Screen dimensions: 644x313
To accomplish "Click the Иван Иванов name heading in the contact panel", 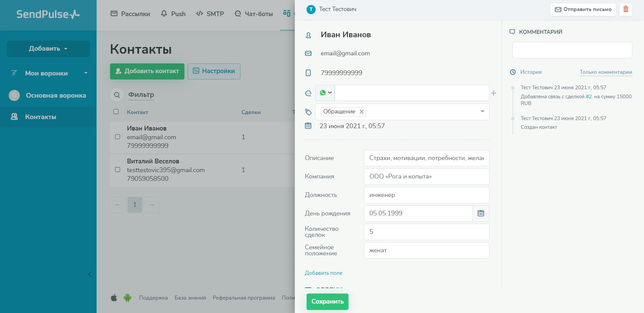I will [x=345, y=35].
